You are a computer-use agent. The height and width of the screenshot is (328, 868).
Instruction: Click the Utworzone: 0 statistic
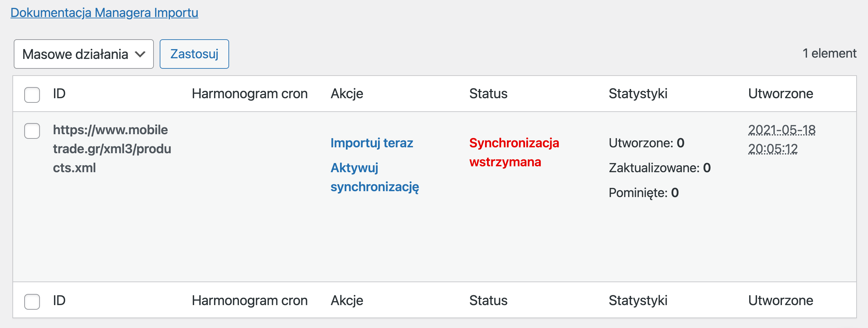click(x=646, y=143)
